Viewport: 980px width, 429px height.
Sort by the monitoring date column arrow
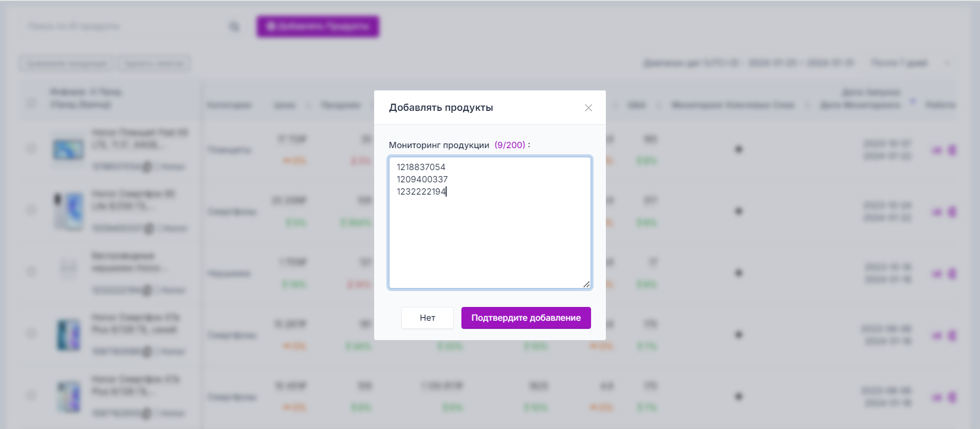pos(913,101)
